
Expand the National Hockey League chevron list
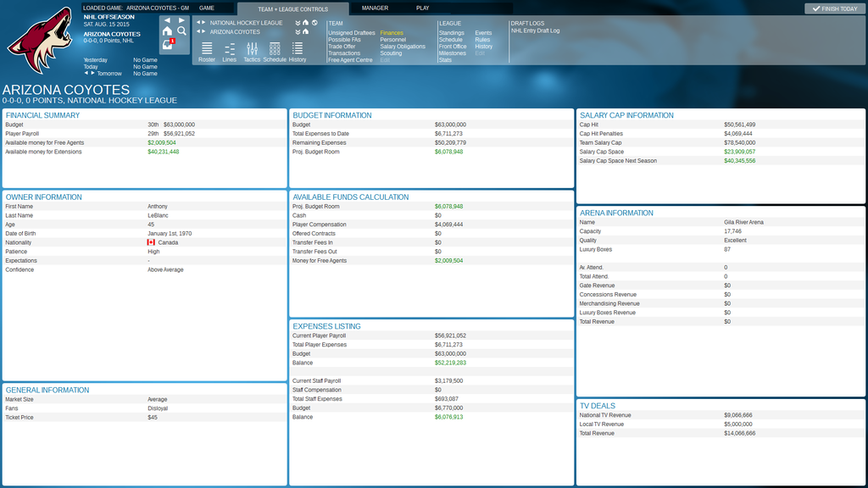click(298, 23)
